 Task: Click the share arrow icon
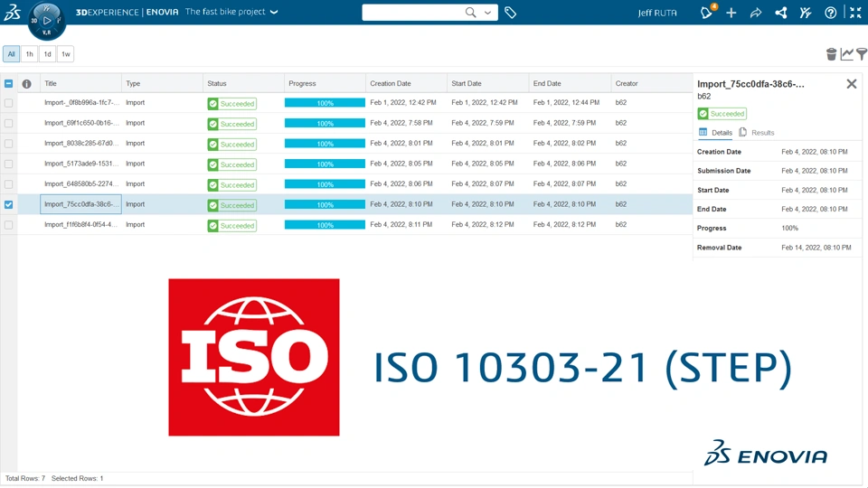click(756, 12)
